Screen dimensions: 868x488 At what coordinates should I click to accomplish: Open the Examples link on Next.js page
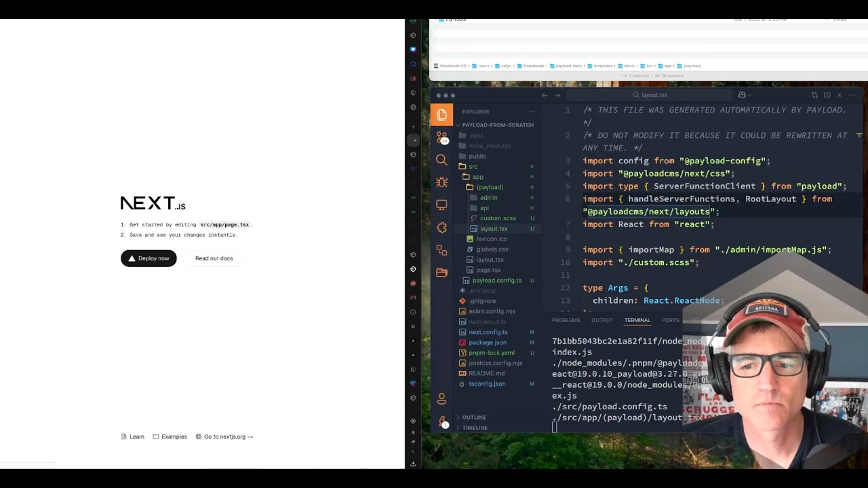[x=170, y=436]
